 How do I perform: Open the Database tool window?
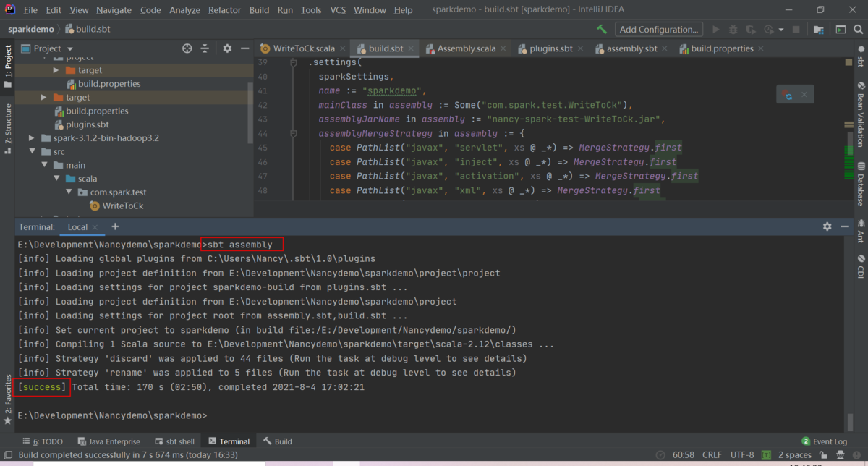point(861,185)
